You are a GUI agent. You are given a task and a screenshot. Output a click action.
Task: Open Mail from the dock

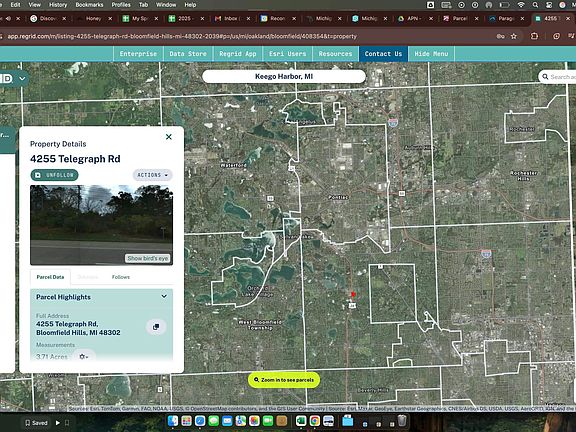click(x=227, y=421)
